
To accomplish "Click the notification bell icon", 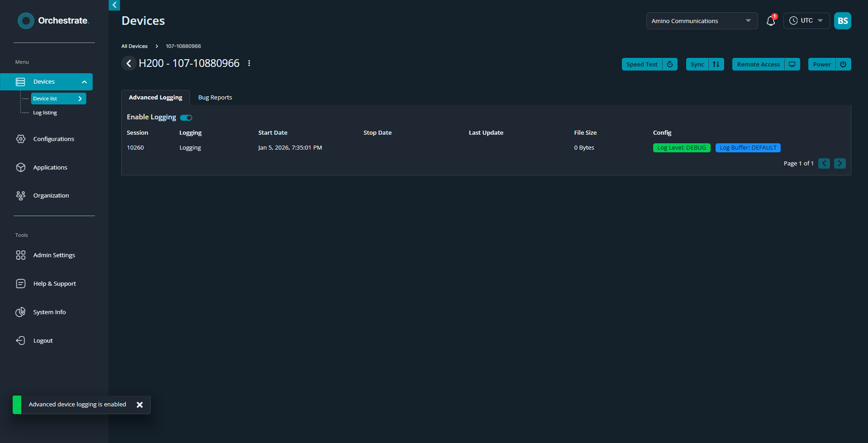I will point(771,21).
